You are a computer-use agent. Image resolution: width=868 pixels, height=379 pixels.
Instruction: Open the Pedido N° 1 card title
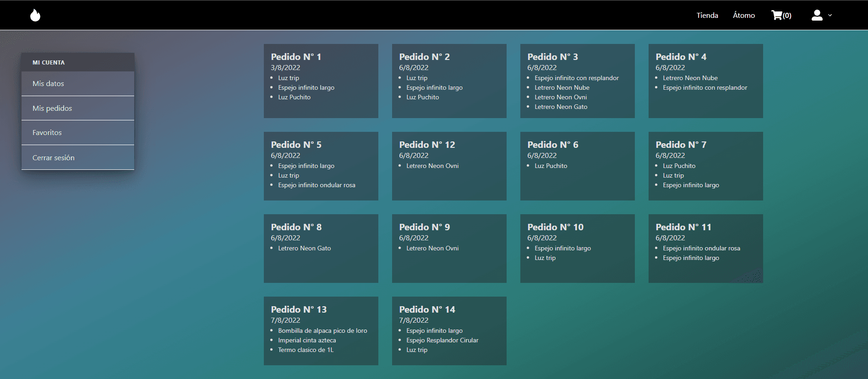pos(296,57)
